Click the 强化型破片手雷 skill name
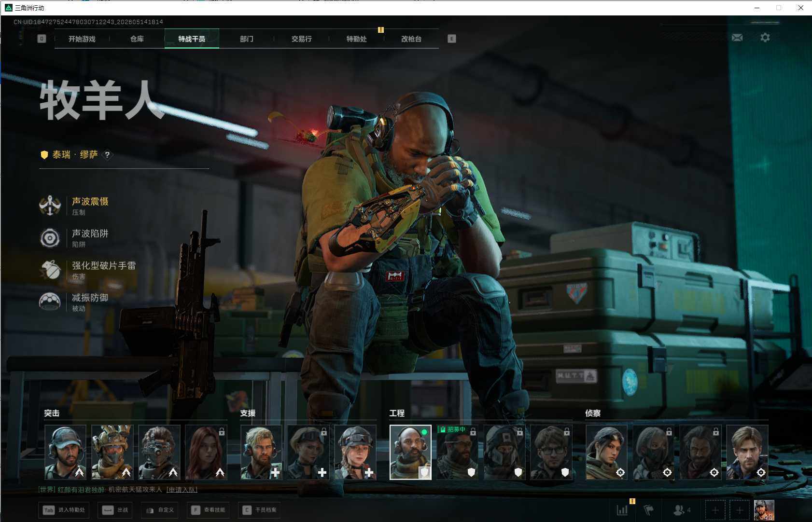This screenshot has width=812, height=522. click(104, 265)
